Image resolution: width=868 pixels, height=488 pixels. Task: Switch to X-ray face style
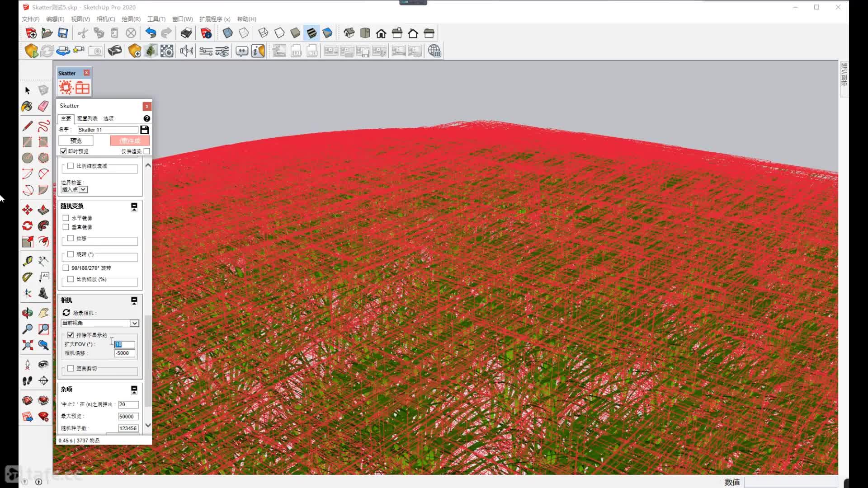[228, 33]
